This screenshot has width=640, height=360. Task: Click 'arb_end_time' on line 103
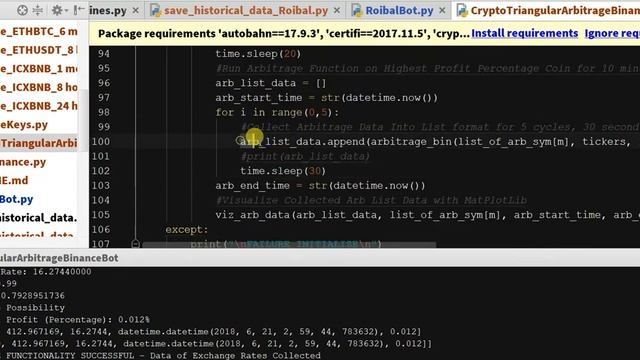252,186
